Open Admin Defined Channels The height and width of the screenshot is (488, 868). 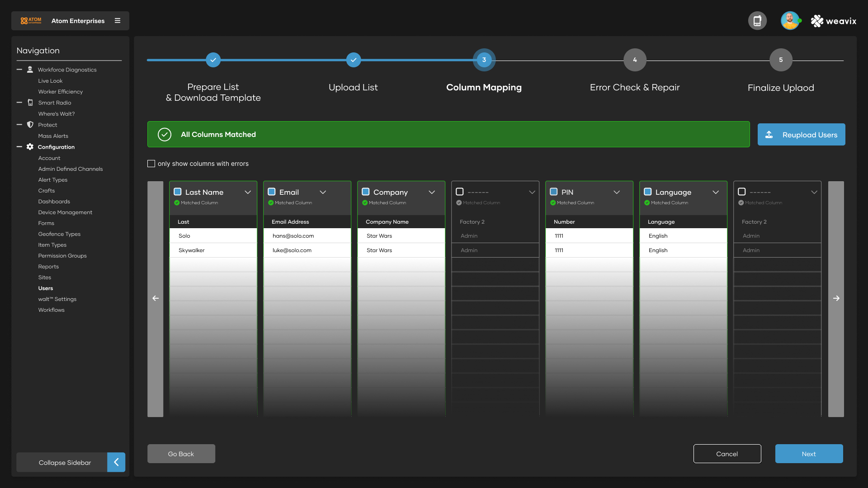[x=71, y=169]
